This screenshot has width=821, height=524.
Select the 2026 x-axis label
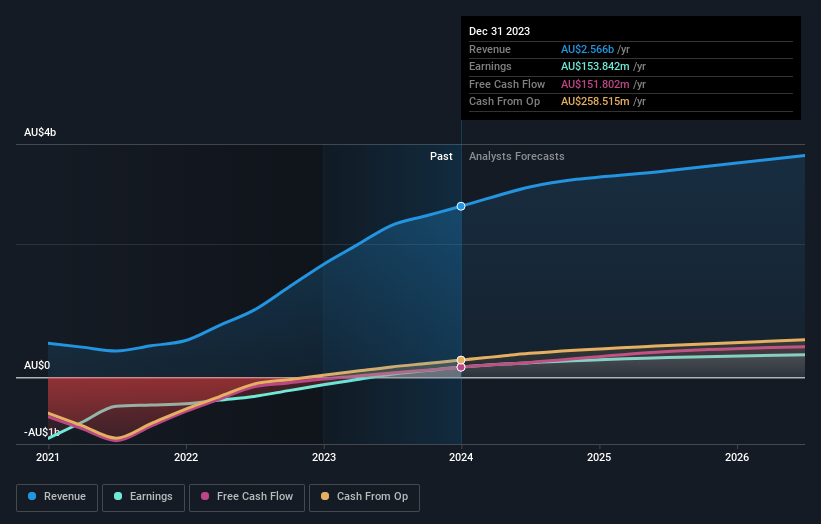[737, 458]
